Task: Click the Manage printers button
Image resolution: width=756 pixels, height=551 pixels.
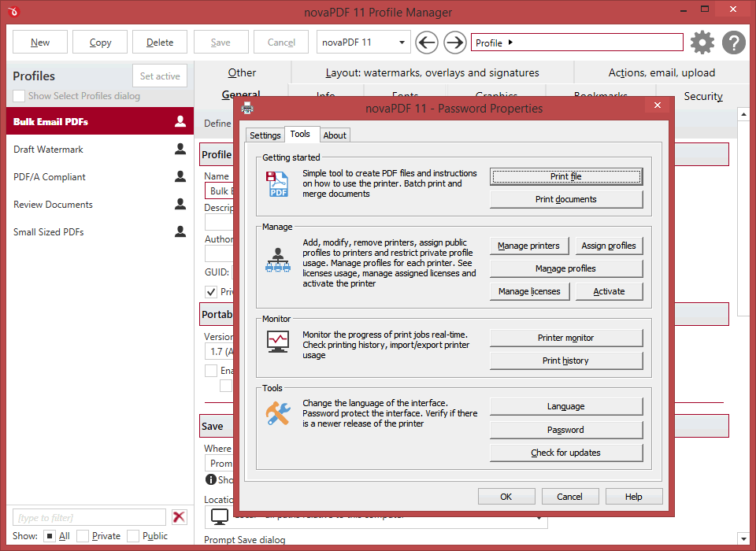Action: [x=528, y=246]
